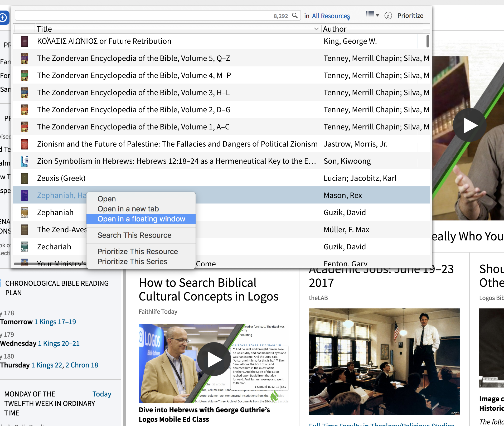Image resolution: width=504 pixels, height=426 pixels.
Task: Click the Prioritize button
Action: (x=410, y=16)
